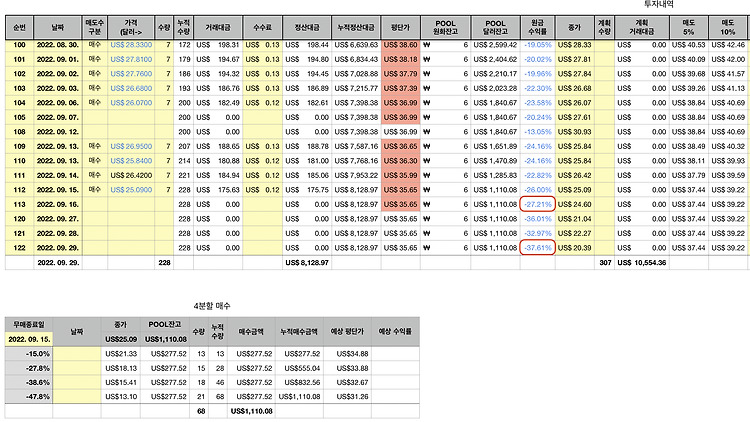The image size is (750, 422).
Task: Click POOL dollar balance US$ 1,285.83
Action: (x=495, y=176)
